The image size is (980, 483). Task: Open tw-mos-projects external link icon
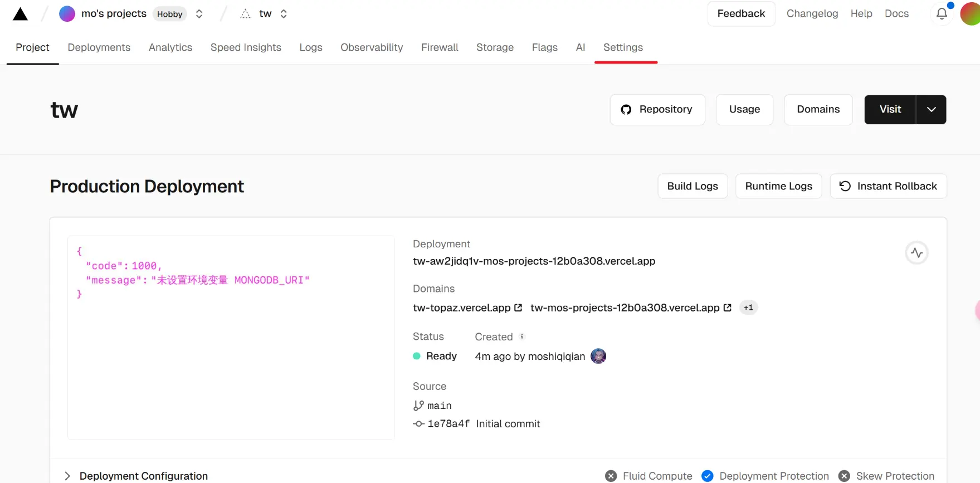[727, 308]
